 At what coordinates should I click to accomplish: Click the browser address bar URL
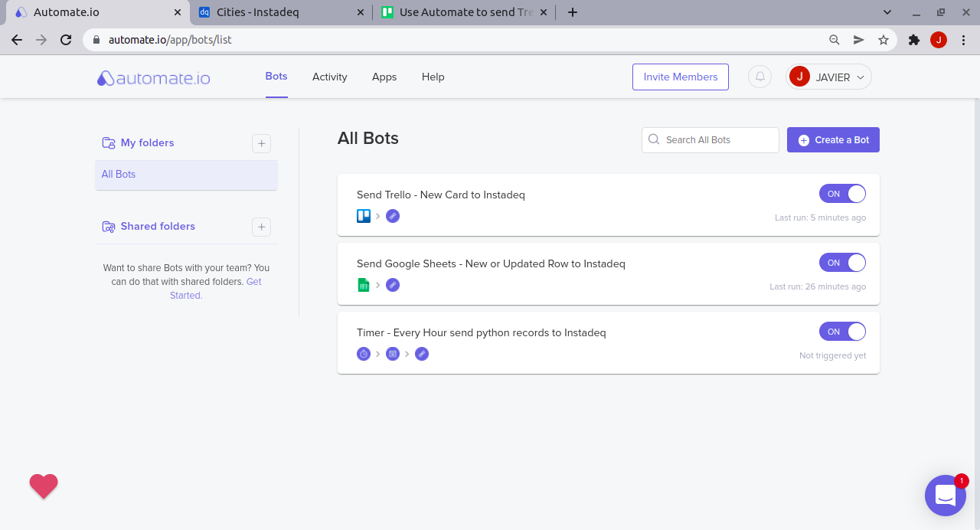tap(170, 40)
